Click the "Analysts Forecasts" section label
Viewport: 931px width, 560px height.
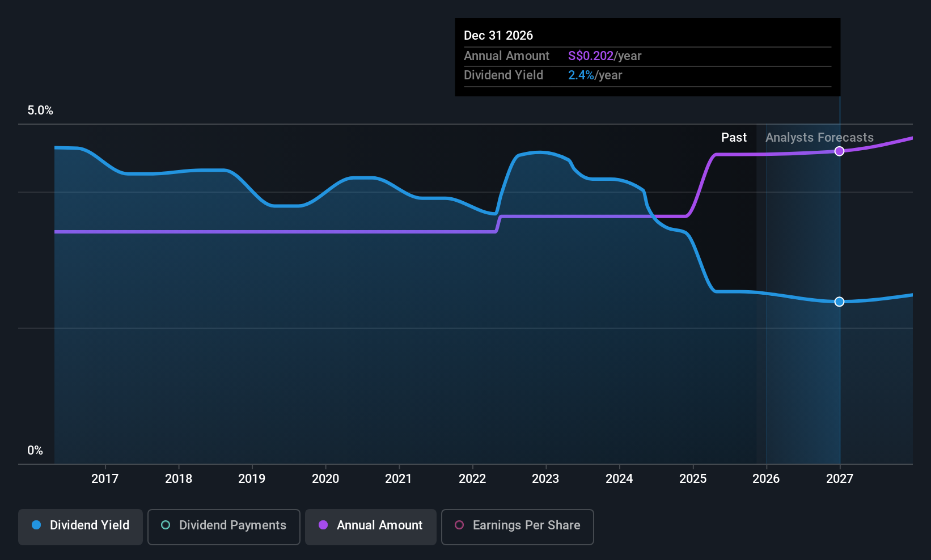point(819,138)
